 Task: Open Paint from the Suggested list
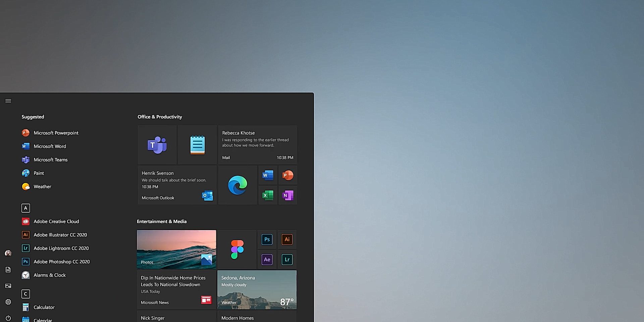38,173
